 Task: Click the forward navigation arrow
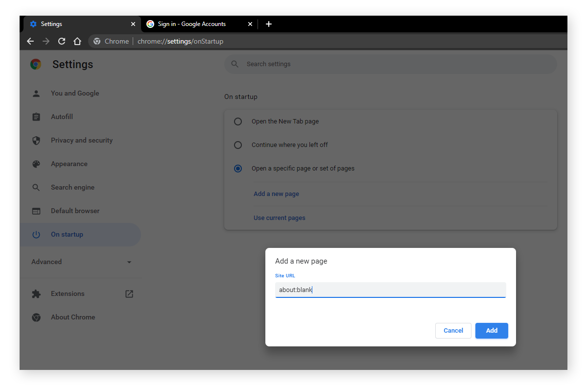click(x=46, y=41)
